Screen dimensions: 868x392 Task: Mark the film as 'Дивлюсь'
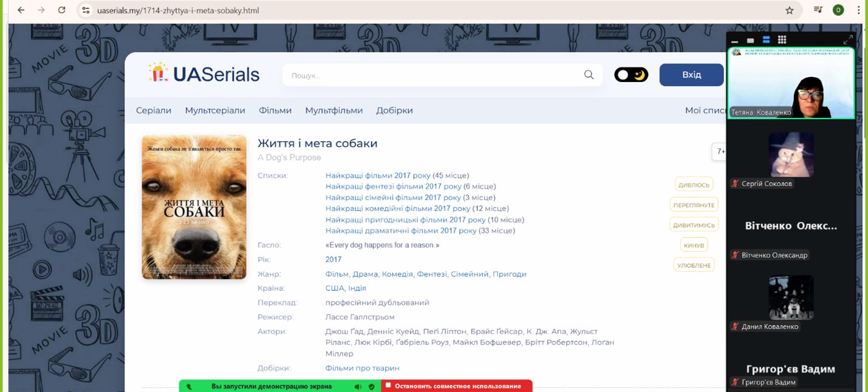(x=694, y=185)
